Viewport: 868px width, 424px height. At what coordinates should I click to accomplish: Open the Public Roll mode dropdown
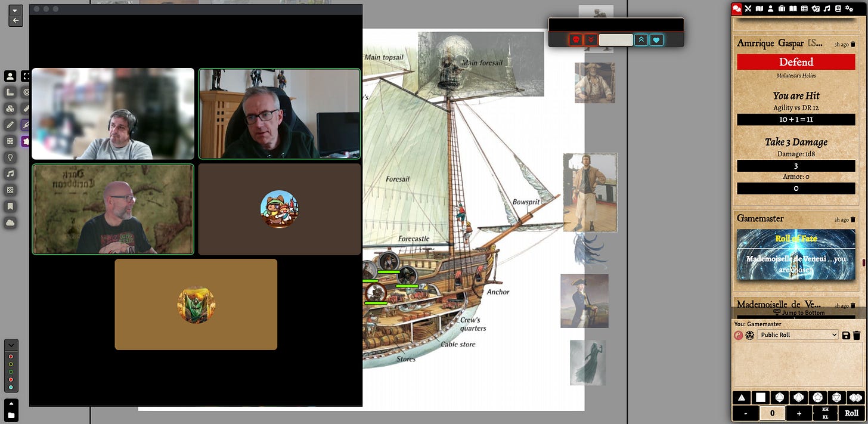pos(798,335)
